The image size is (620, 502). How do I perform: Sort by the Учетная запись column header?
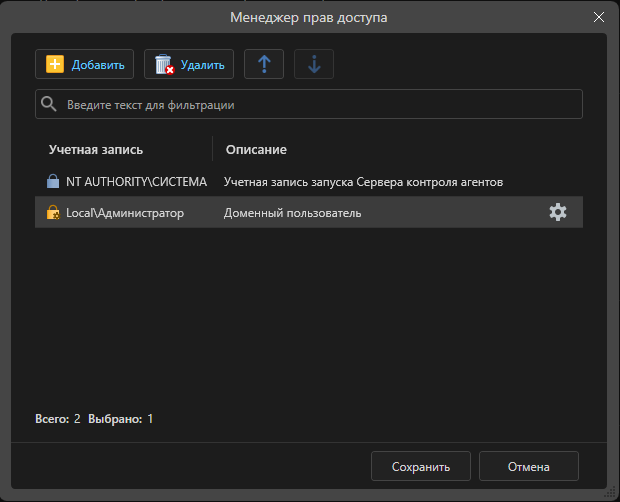point(96,149)
